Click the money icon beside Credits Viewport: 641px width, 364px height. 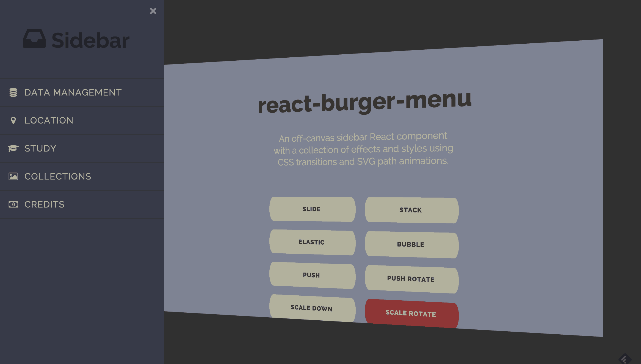13,204
